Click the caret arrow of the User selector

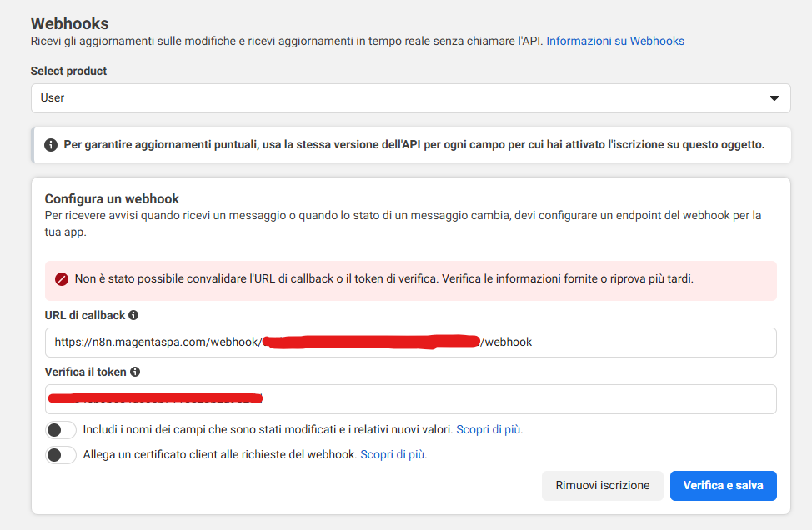pos(774,98)
